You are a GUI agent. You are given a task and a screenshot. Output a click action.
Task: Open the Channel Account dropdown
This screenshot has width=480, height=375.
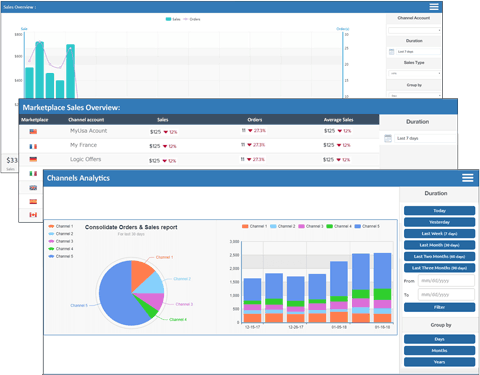click(x=414, y=30)
